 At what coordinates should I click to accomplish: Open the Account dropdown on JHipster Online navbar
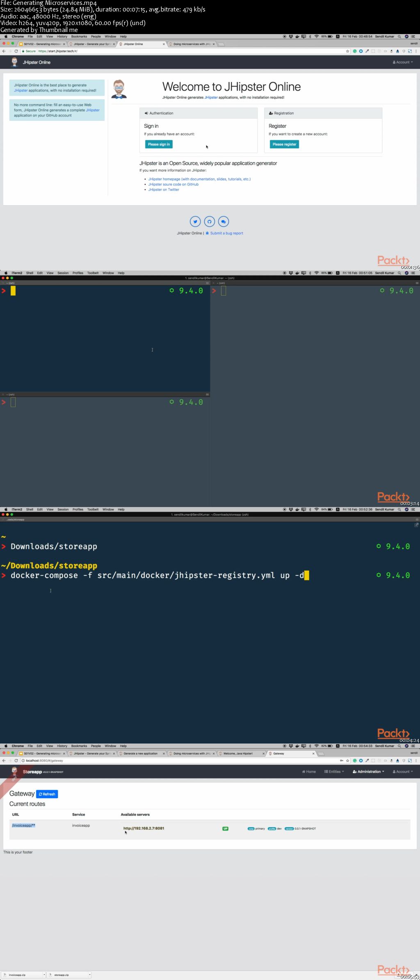[x=403, y=62]
